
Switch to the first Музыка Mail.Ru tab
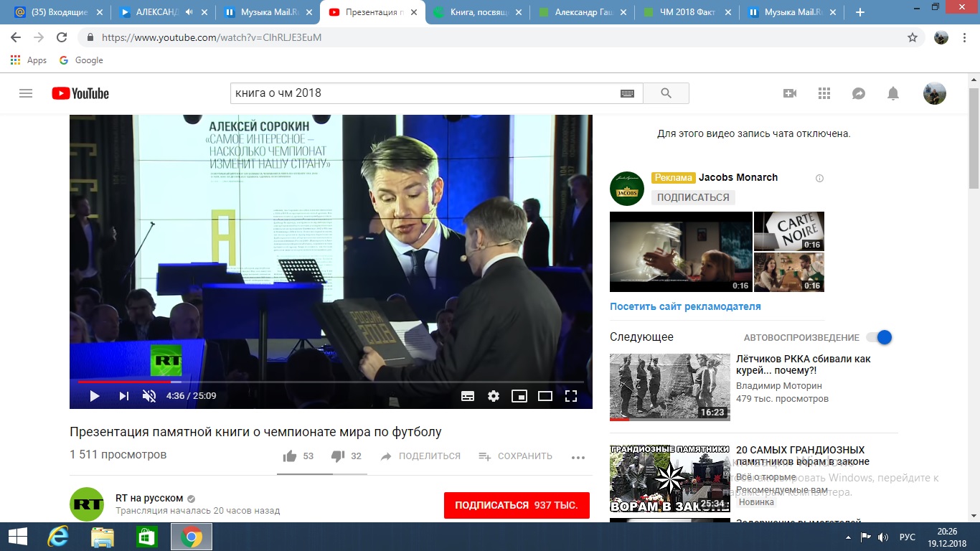click(268, 12)
